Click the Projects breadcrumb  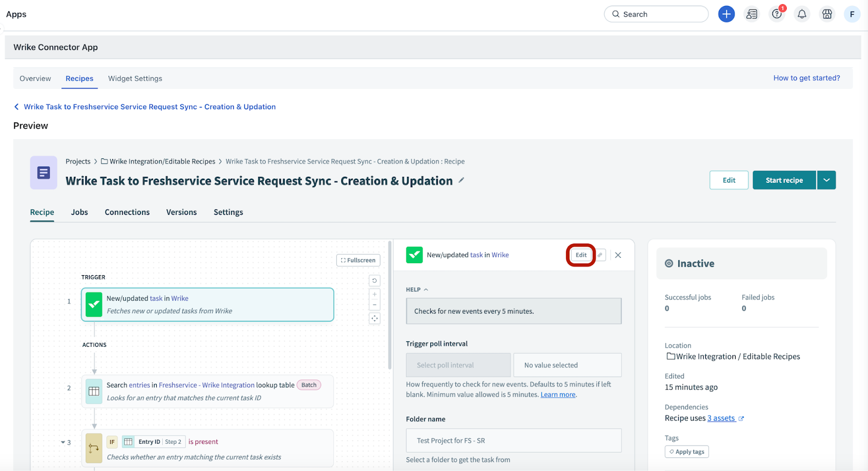(78, 162)
